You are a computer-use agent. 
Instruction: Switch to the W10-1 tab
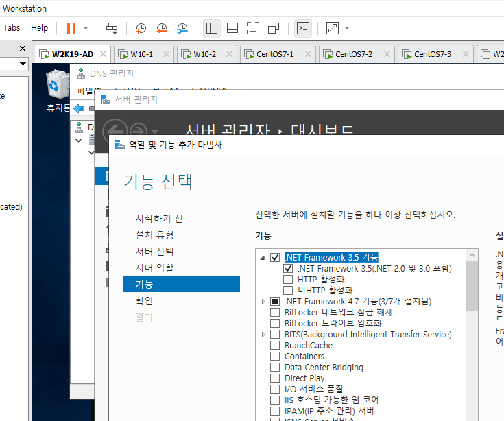(142, 54)
